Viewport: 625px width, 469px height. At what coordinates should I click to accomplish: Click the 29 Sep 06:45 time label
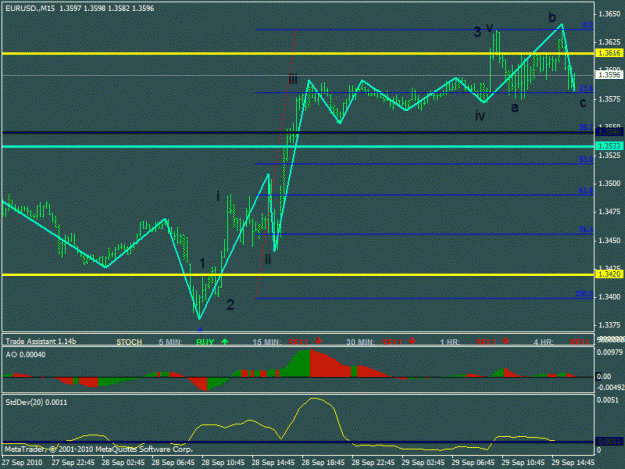tap(473, 463)
